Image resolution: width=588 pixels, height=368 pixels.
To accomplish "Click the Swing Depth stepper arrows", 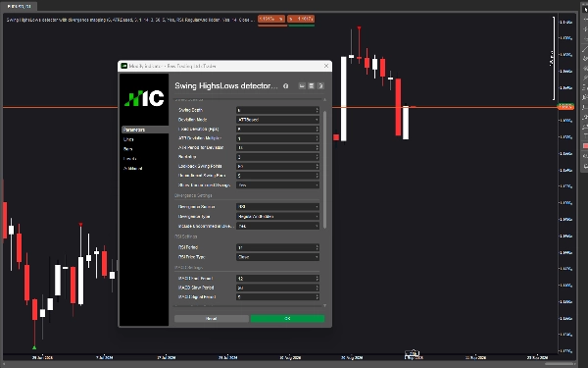I will tap(317, 110).
